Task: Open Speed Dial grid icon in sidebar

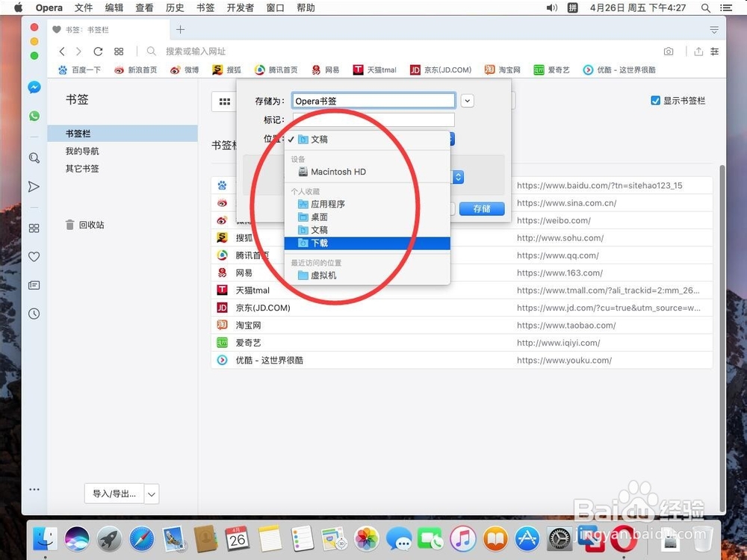Action: (34, 228)
